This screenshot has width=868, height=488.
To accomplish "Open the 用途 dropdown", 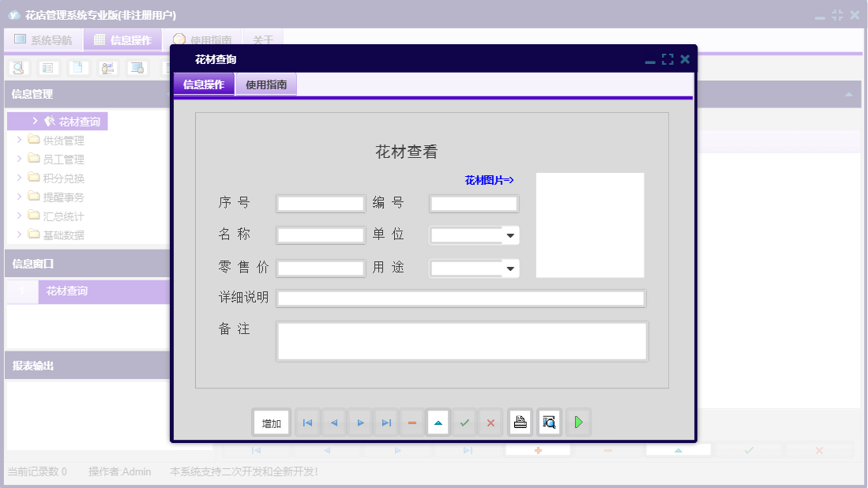I will [x=510, y=268].
